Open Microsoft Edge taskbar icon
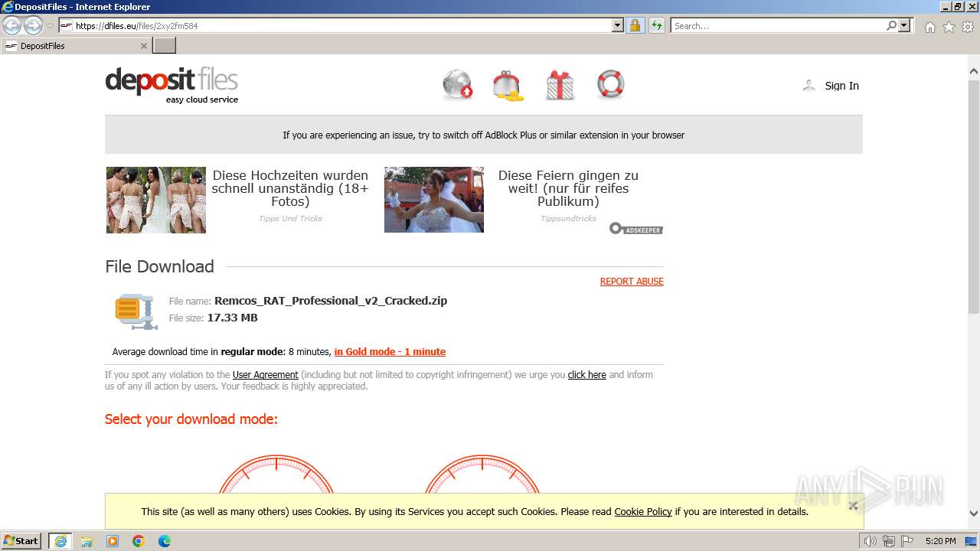Viewport: 980px width, 551px height. pyautogui.click(x=165, y=541)
